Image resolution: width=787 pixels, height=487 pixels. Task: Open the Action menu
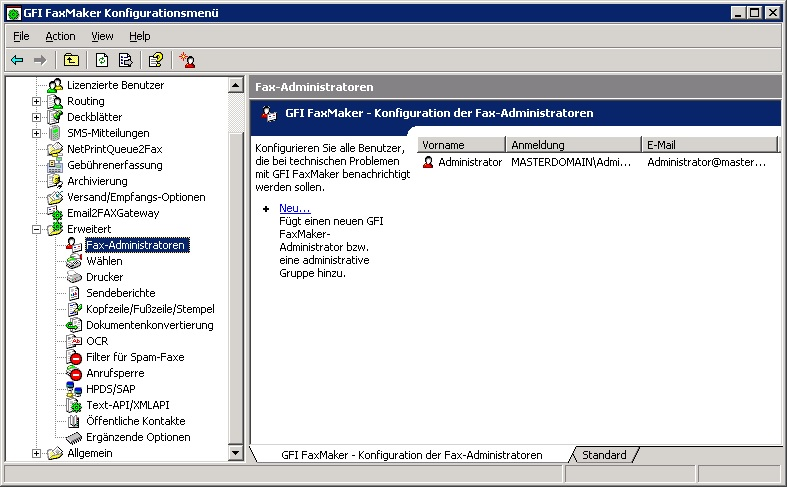60,36
